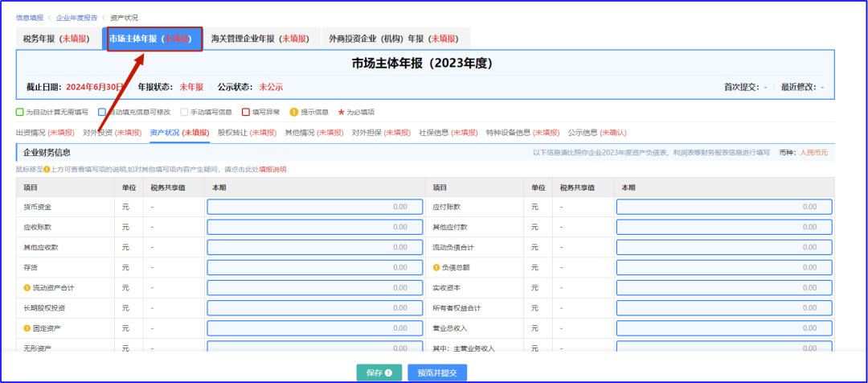Click the 最近修改 label
The height and width of the screenshot is (383, 868).
[799, 87]
